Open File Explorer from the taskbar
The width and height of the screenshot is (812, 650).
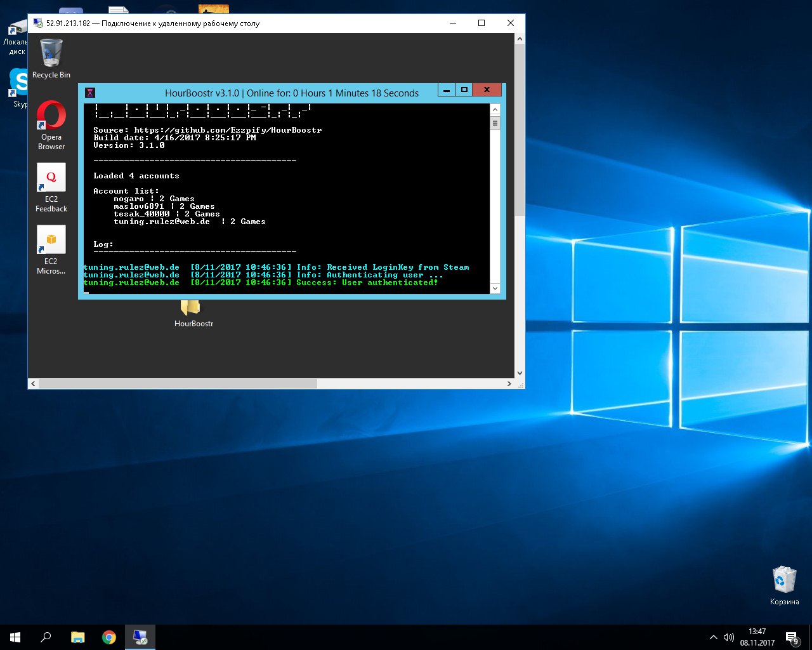77,637
